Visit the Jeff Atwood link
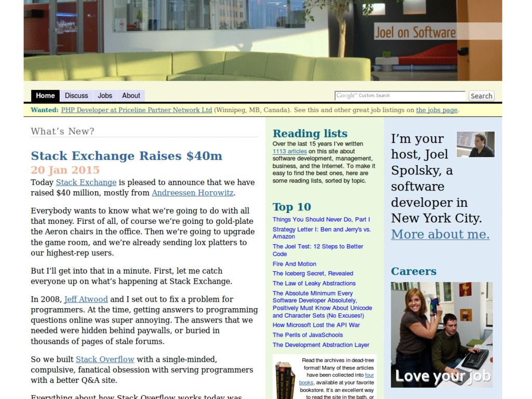The image size is (532, 399). point(86,299)
